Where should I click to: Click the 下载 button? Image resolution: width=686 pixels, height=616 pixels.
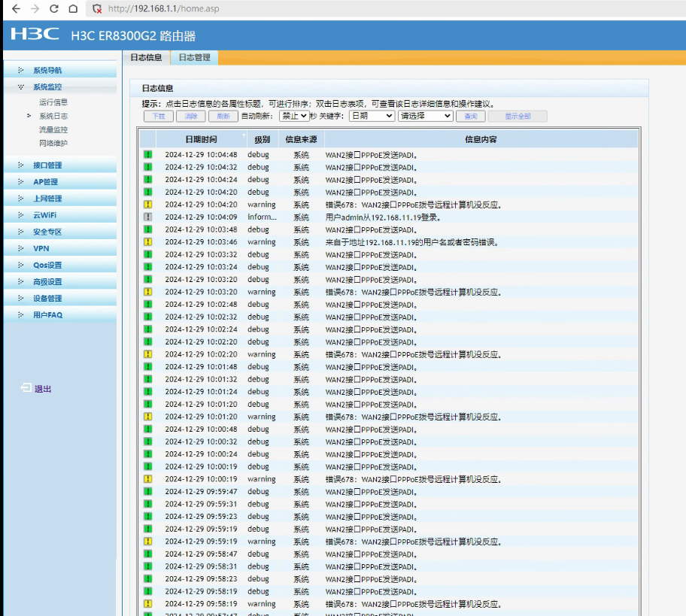[158, 117]
